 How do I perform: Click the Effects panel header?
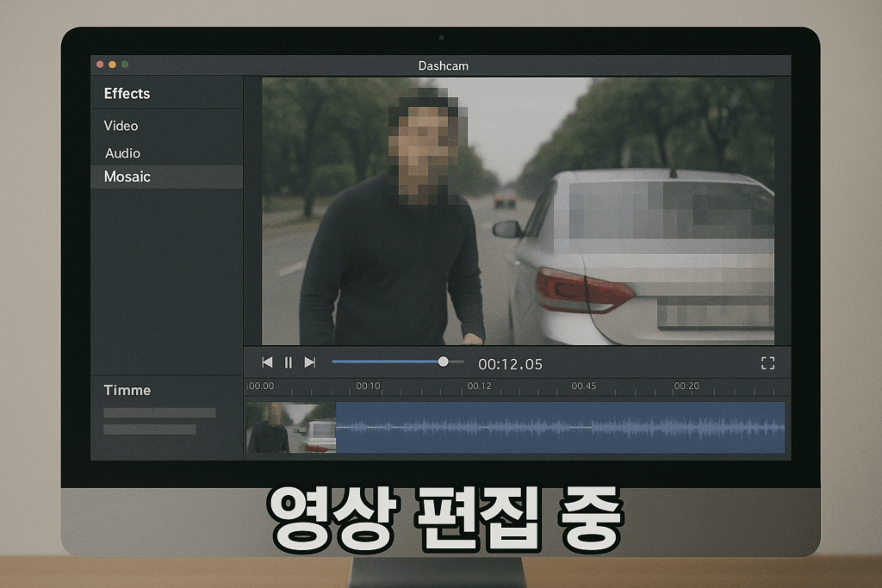click(x=127, y=93)
